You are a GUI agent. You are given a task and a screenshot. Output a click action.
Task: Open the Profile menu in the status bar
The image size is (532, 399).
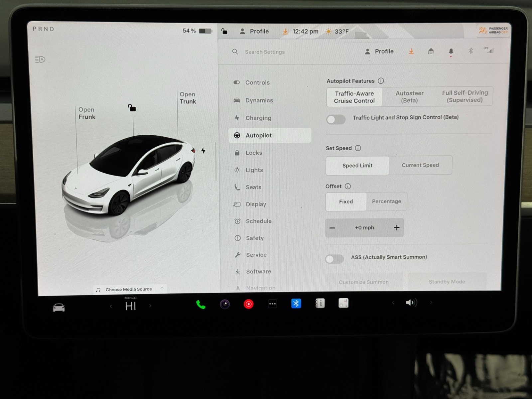point(255,31)
